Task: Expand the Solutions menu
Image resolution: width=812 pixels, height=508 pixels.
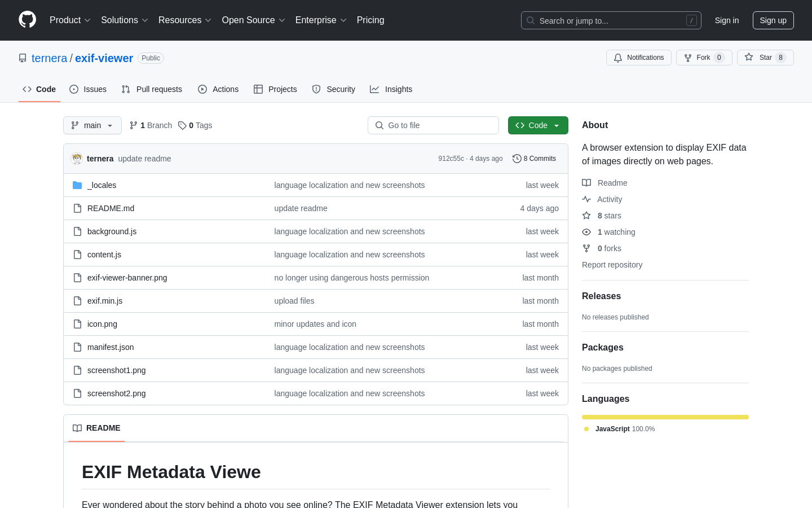Action: (x=125, y=20)
